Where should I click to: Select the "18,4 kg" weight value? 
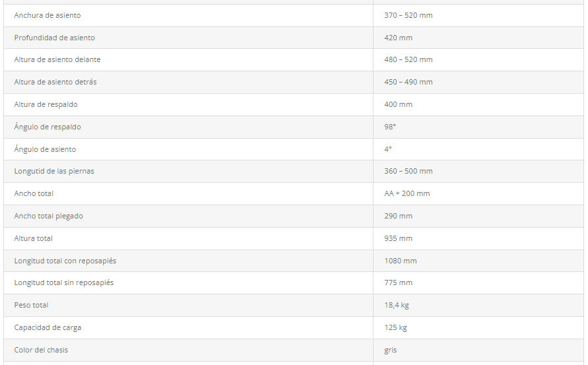click(x=397, y=305)
